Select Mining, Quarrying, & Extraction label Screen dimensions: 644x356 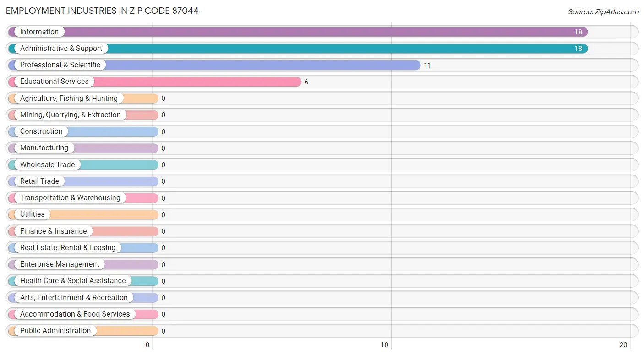[x=71, y=115]
